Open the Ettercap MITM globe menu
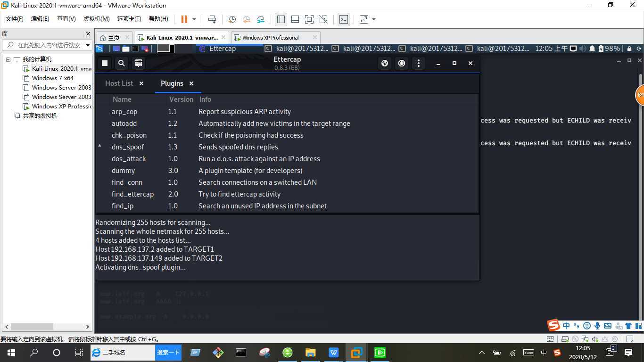Image resolution: width=644 pixels, height=362 pixels. (385, 63)
